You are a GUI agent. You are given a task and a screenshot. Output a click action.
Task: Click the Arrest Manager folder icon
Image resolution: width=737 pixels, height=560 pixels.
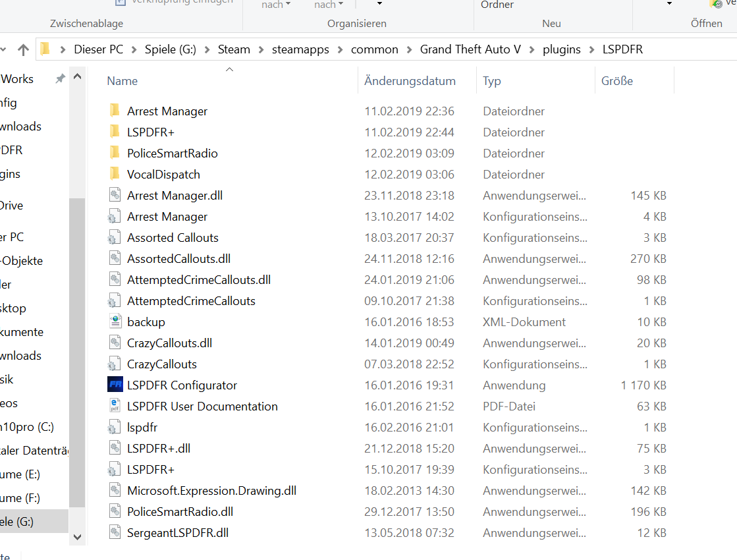pos(115,111)
